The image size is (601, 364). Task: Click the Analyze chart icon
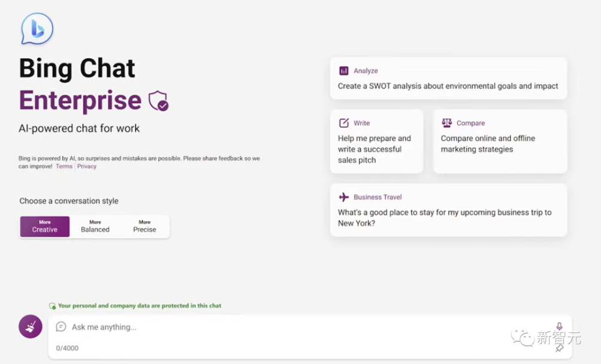coord(344,71)
